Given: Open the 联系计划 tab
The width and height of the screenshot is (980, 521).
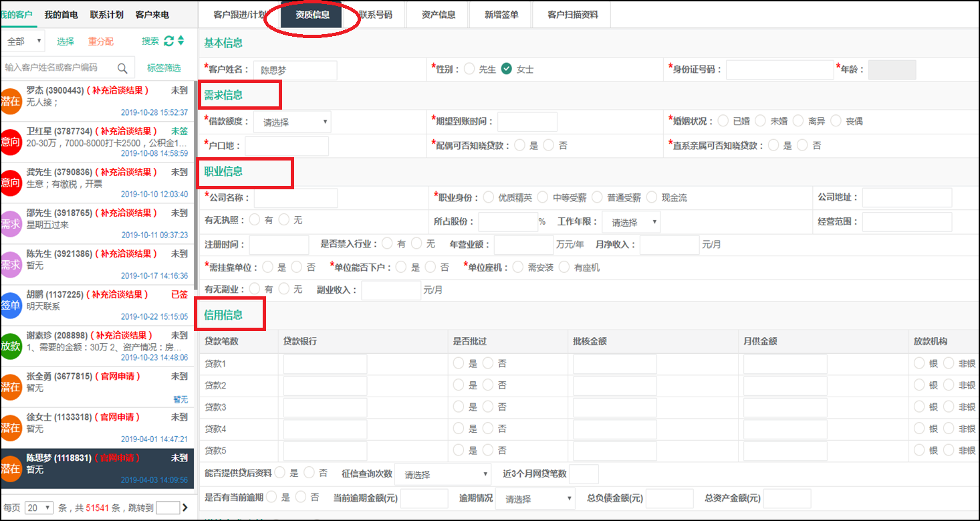Looking at the screenshot, I should tap(106, 14).
